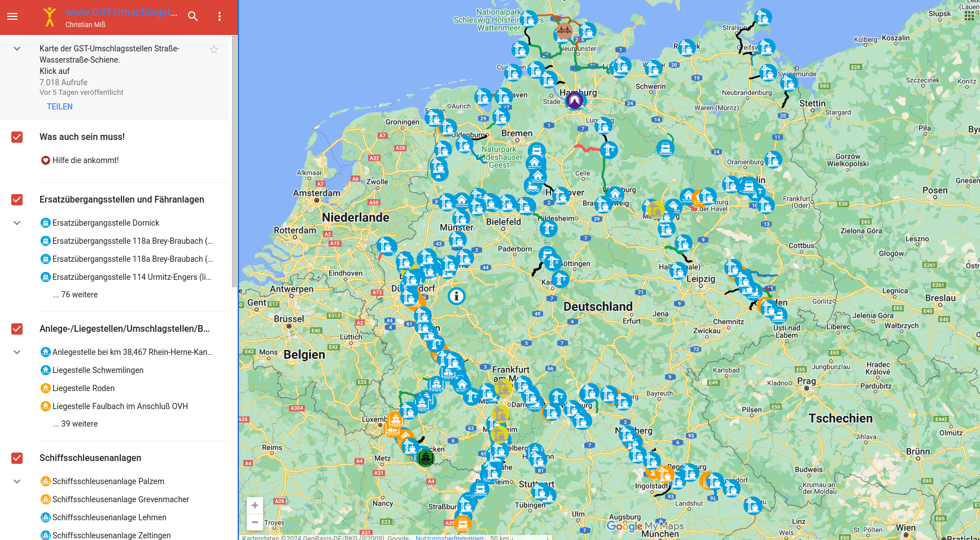The image size is (980, 540).
Task: Click the brown bridge marker near Neumünster
Action: point(564,30)
